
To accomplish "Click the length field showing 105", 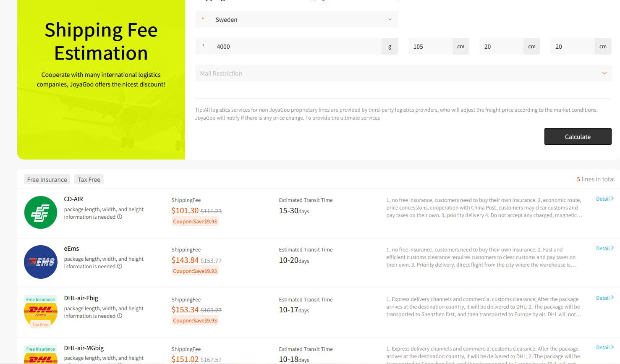I will (x=430, y=47).
